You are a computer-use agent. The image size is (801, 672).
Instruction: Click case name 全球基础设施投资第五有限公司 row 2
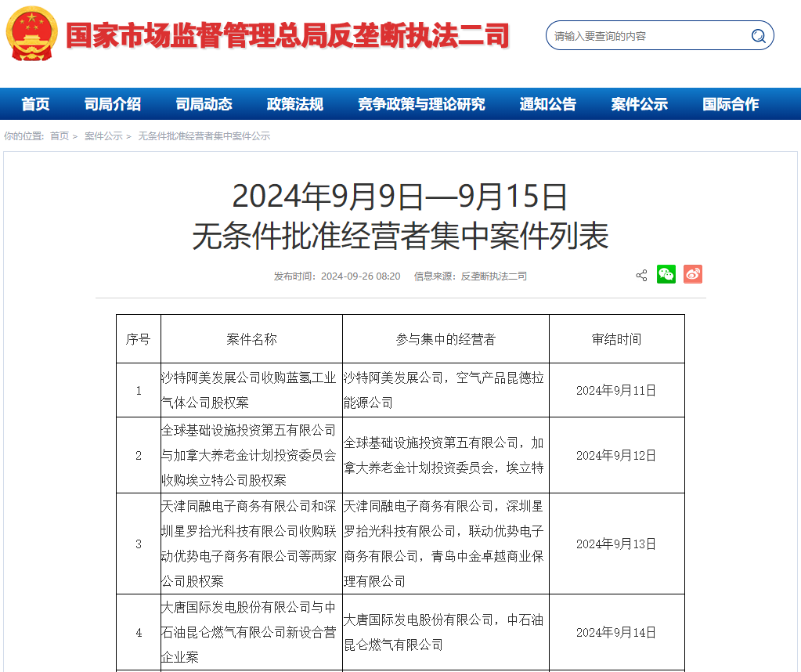248,455
